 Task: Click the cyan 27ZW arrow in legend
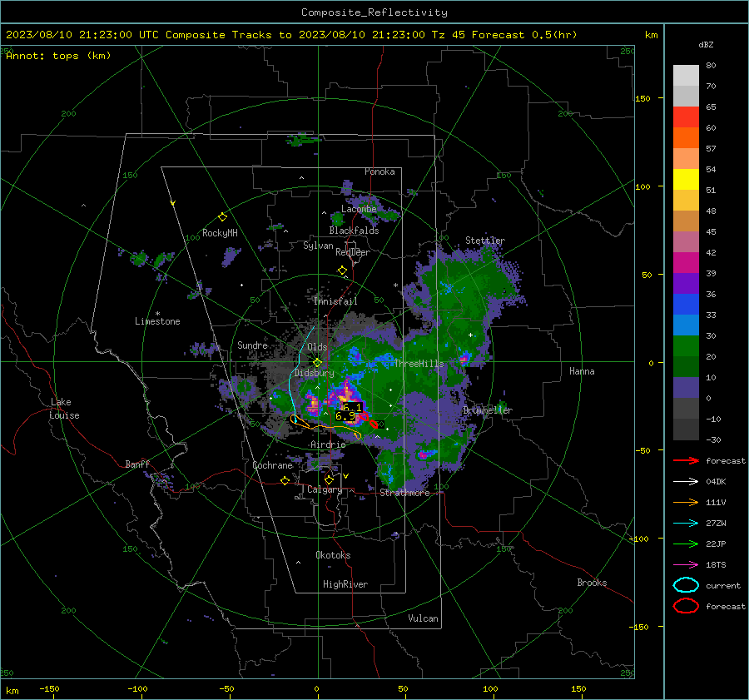[x=686, y=524]
